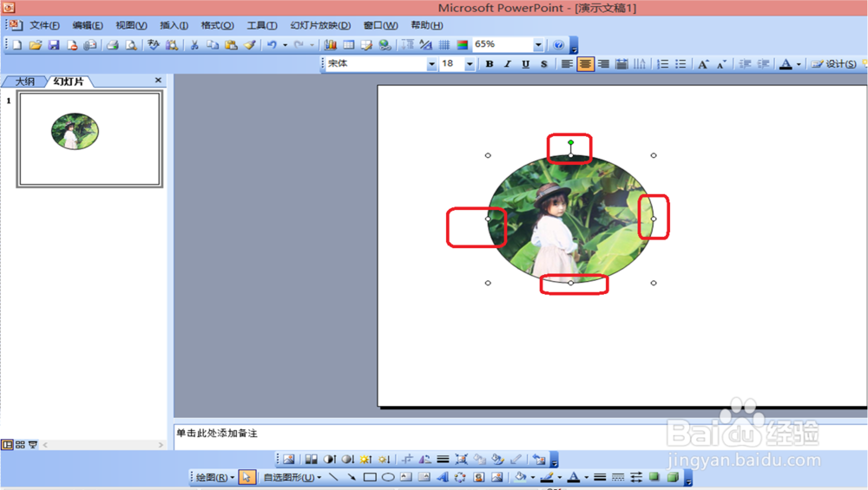Copy the selected object
Image resolution: width=868 pixels, height=490 pixels.
[x=213, y=45]
